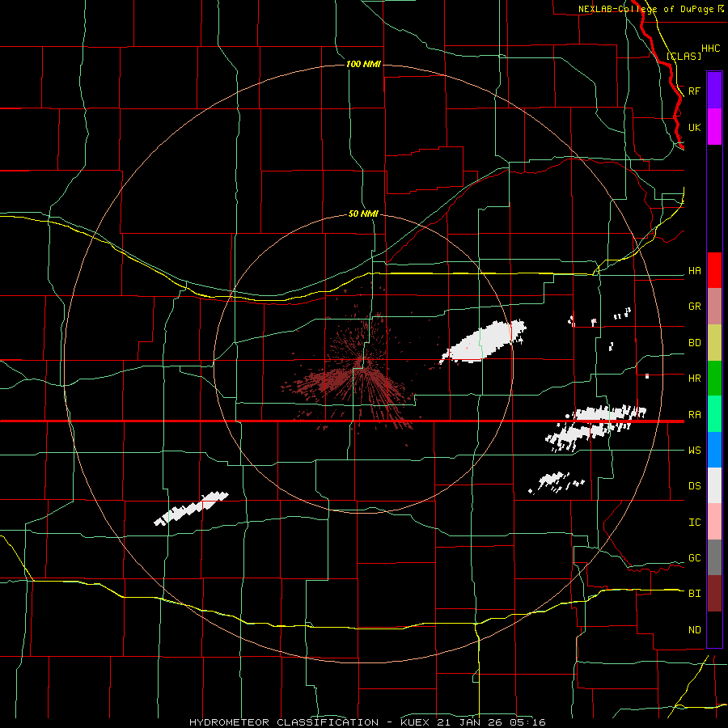The width and height of the screenshot is (728, 728).
Task: Click the dry snow echo band southwest of radar
Action: tap(191, 509)
